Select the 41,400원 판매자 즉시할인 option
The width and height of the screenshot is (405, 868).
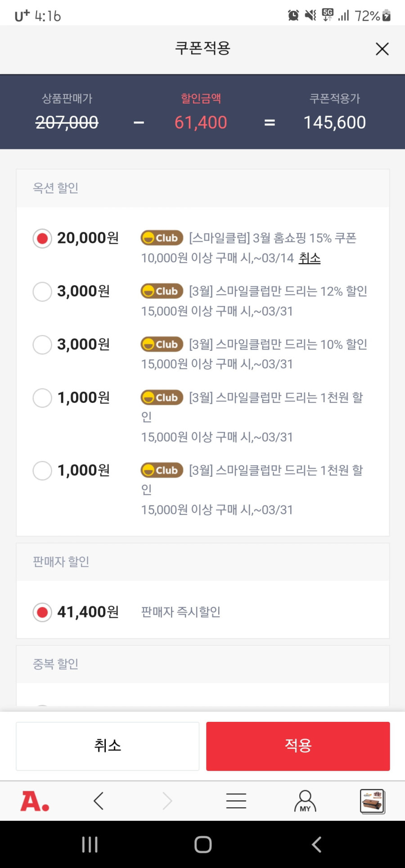pos(42,612)
